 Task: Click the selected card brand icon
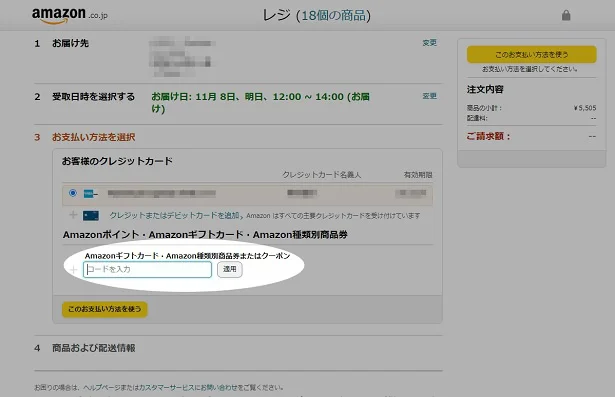[91, 193]
